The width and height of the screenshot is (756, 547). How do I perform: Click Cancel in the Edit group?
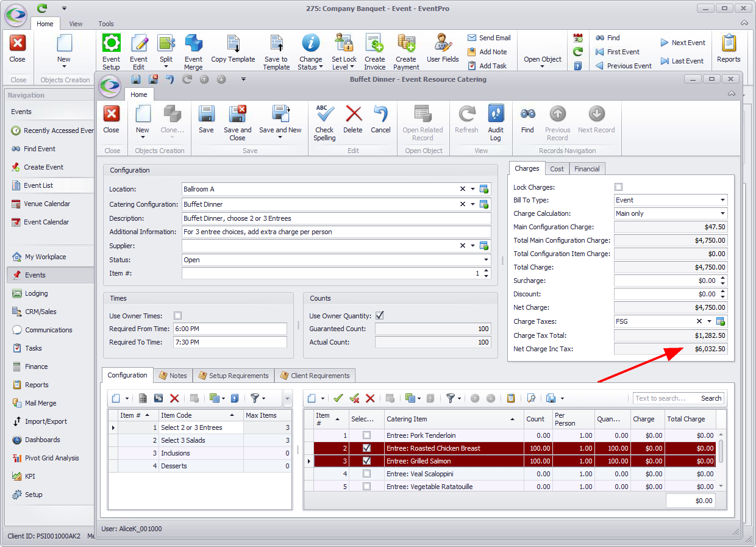pos(380,119)
